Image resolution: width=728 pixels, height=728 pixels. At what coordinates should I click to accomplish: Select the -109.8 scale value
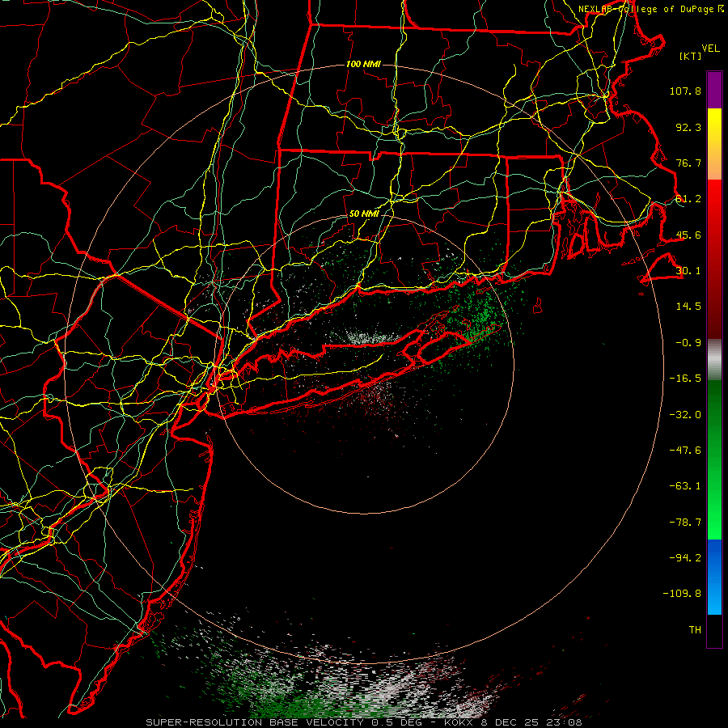[682, 594]
